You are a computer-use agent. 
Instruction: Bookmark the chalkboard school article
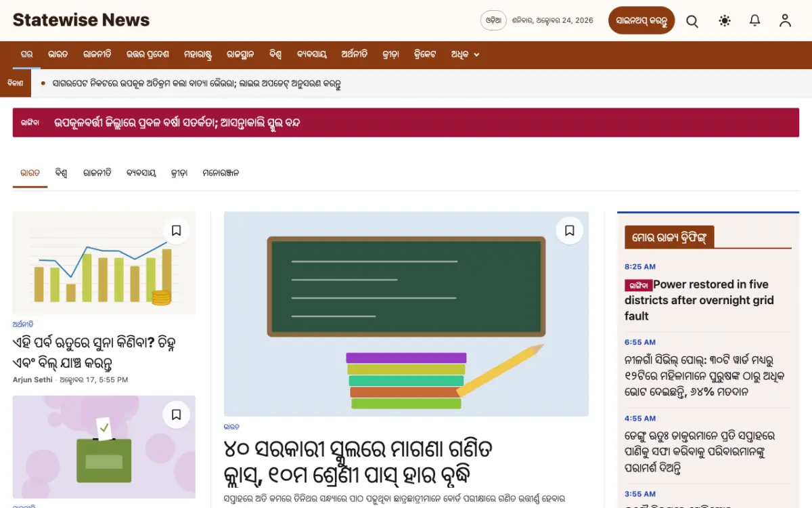[570, 231]
